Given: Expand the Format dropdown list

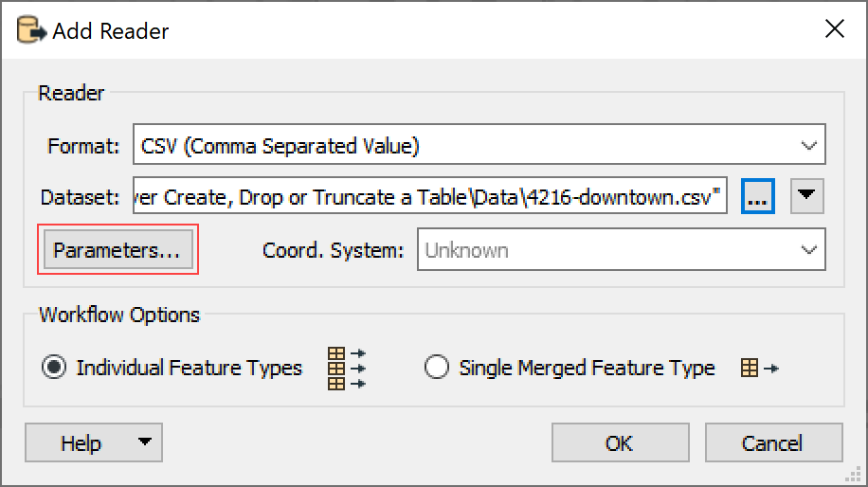Looking at the screenshot, I should point(808,146).
